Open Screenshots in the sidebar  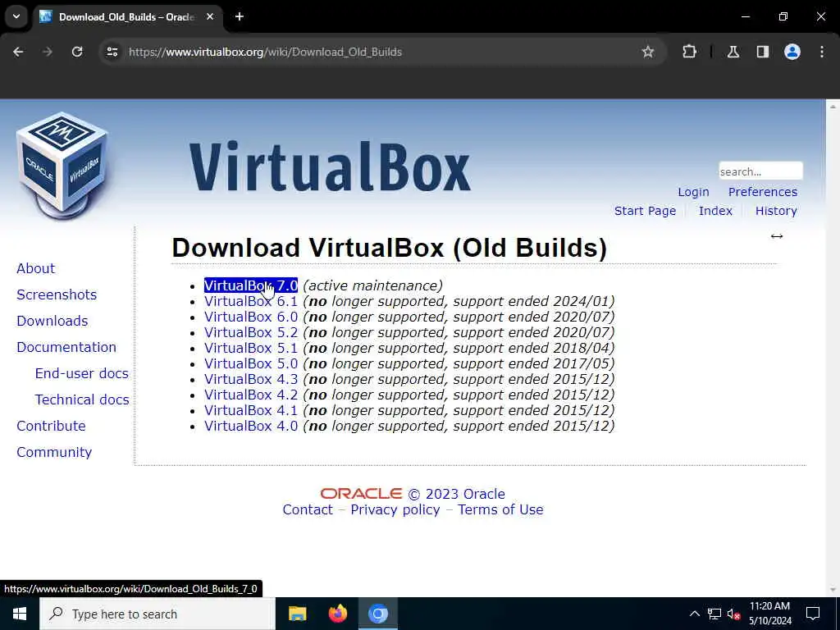(x=57, y=294)
